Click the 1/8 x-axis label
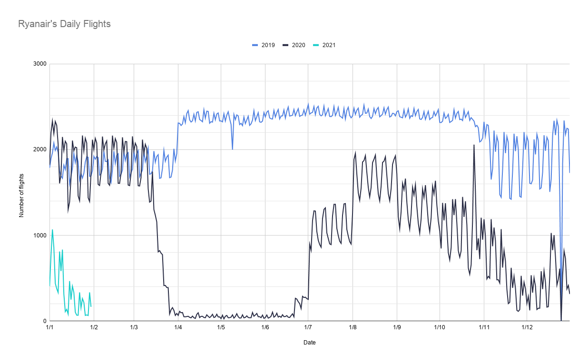Viewport: 588px width, 364px height. tap(352, 328)
